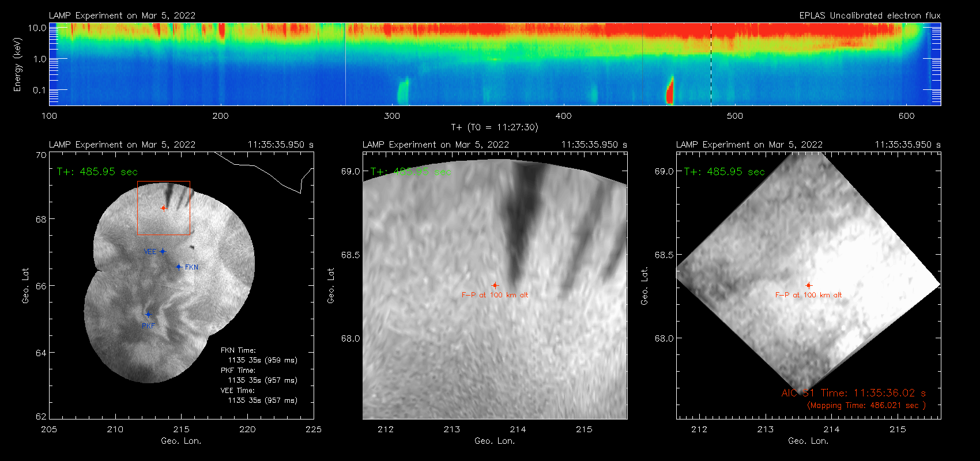The width and height of the screenshot is (980, 461).
Task: Click the spectrogram y-axis tick label '0.1'
Action: pos(40,90)
